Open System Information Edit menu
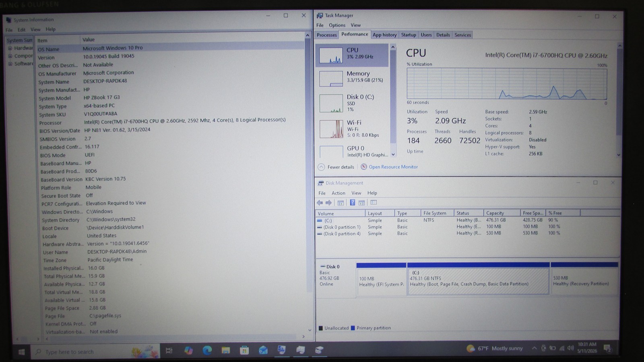This screenshot has width=644, height=362. pyautogui.click(x=21, y=30)
